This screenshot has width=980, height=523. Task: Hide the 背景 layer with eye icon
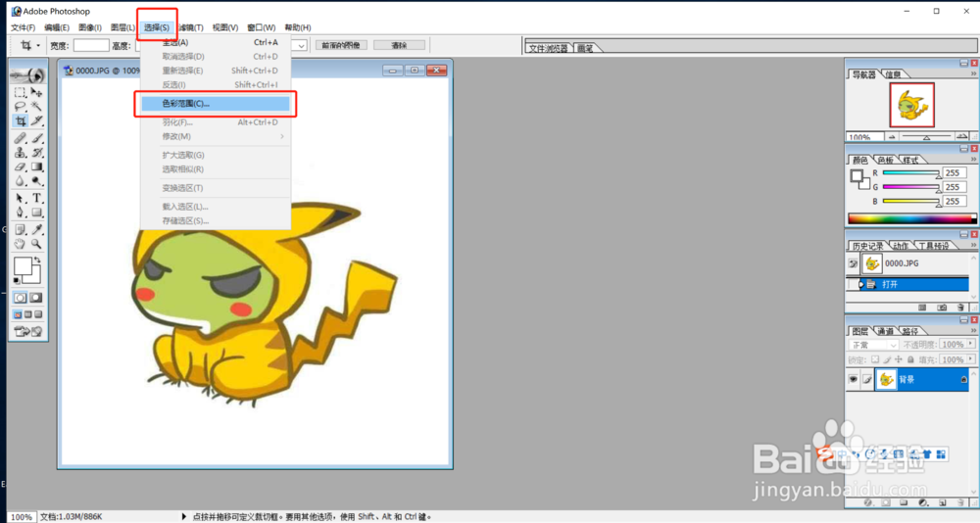854,379
